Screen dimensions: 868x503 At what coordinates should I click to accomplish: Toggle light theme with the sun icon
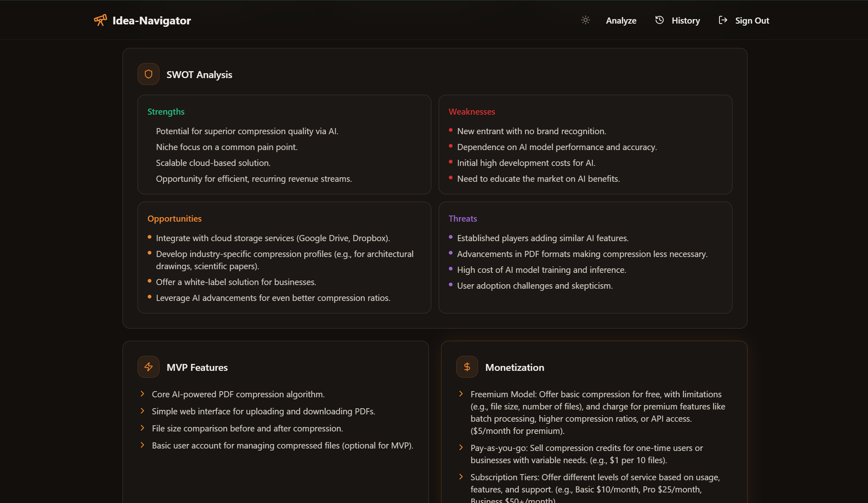coord(585,20)
